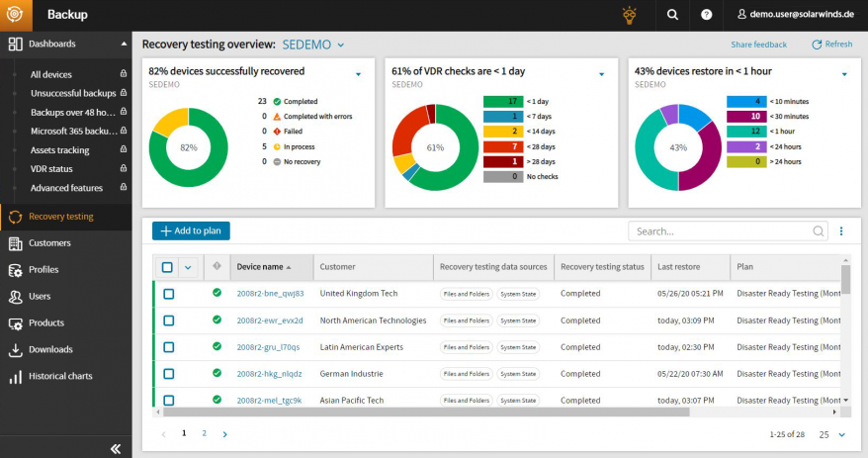Open All devices dashboard
868x458 pixels.
[x=51, y=74]
